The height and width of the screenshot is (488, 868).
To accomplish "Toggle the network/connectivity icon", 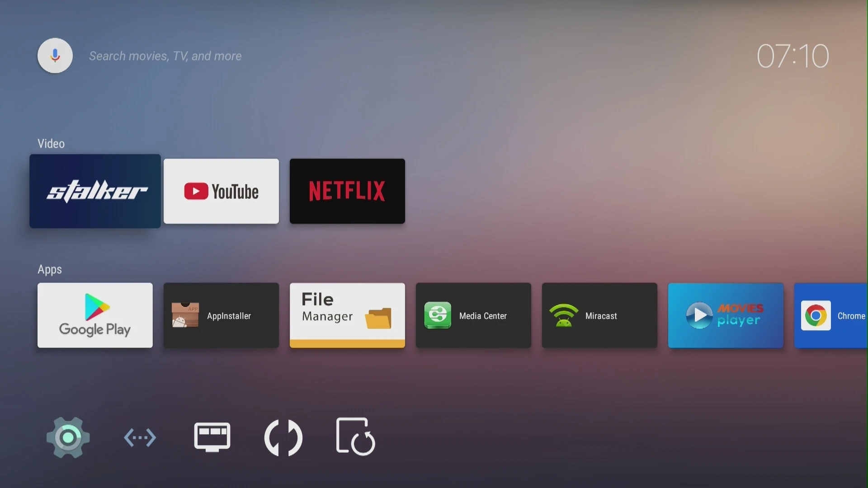I will (140, 437).
